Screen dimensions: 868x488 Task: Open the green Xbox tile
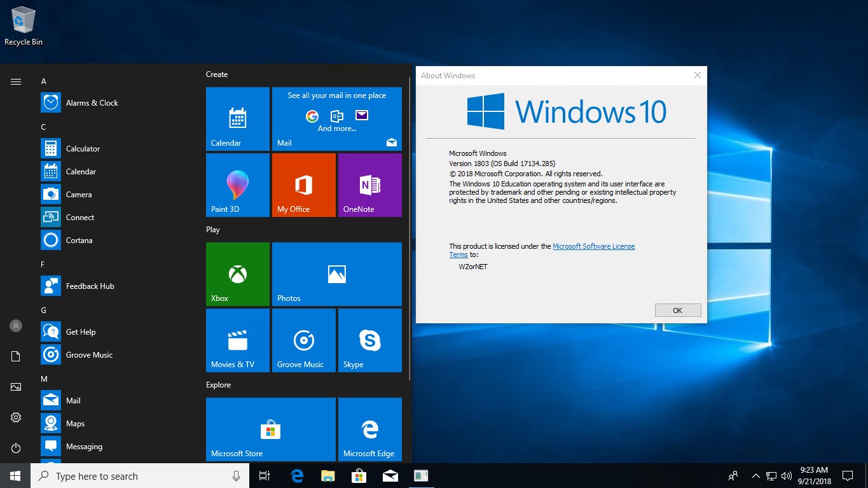click(x=238, y=274)
